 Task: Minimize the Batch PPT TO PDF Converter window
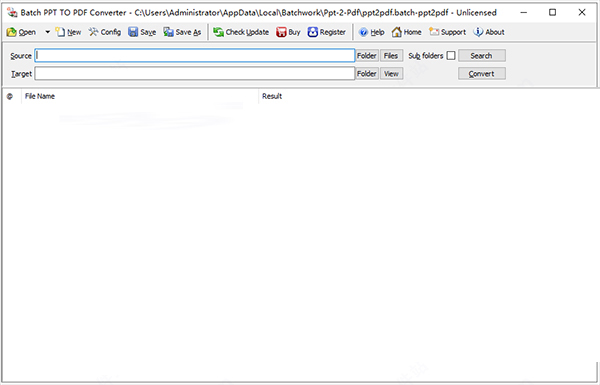pyautogui.click(x=524, y=12)
